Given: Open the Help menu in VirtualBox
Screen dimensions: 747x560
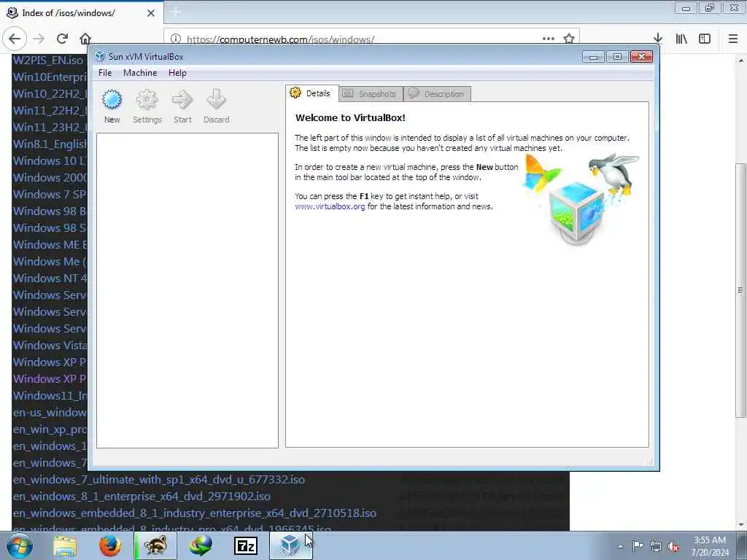Looking at the screenshot, I should coord(177,73).
